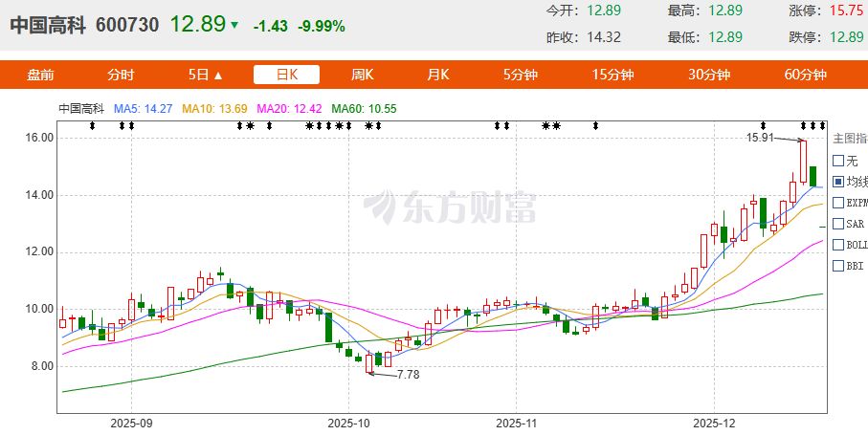The image size is (868, 435).
Task: Click the down-arrow icon beside the price
Action: pos(234,25)
